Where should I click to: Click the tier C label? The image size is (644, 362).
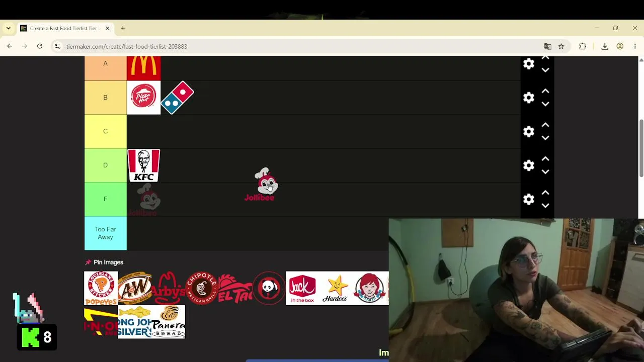pyautogui.click(x=106, y=132)
